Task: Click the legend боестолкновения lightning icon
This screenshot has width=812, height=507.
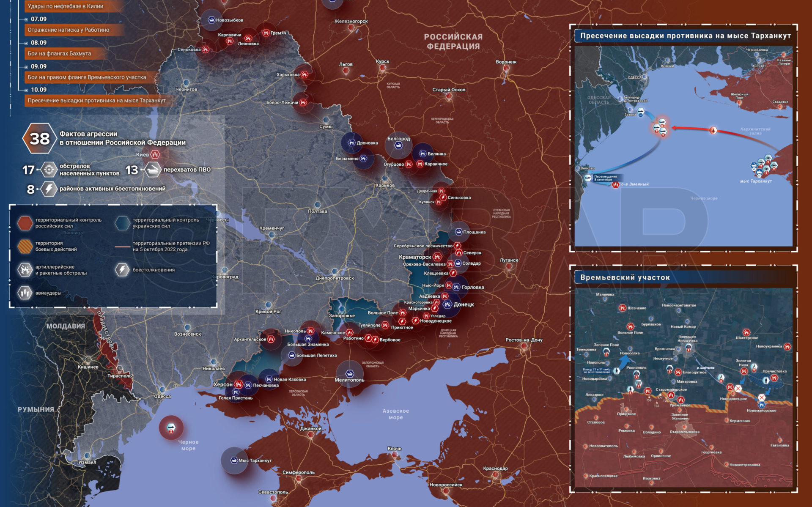Action: pos(122,269)
